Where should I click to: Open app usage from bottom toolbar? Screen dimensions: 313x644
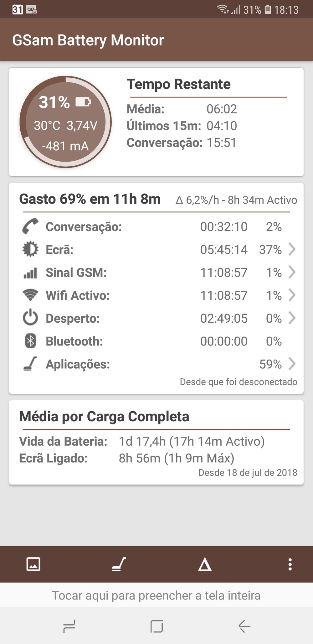(119, 564)
